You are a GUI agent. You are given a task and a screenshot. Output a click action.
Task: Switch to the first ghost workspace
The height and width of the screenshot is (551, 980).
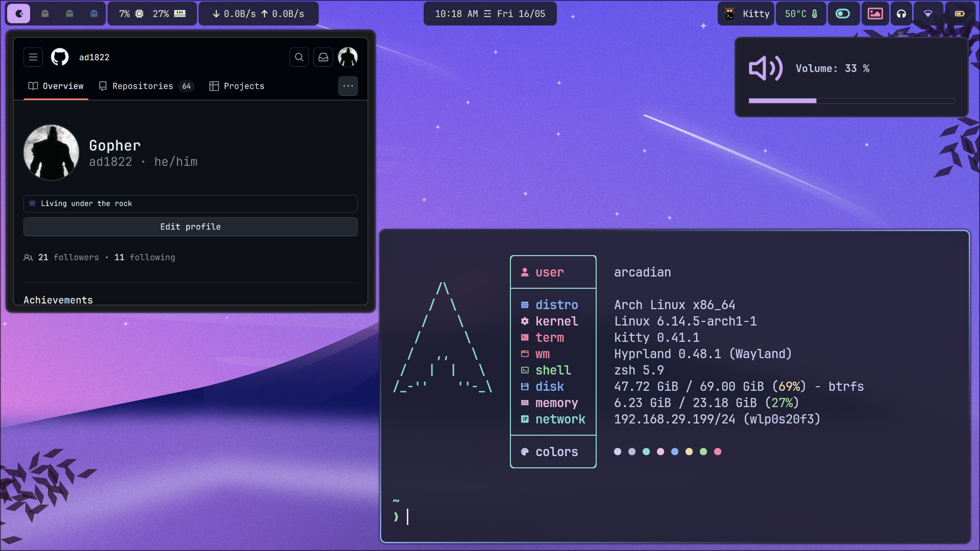pyautogui.click(x=45, y=14)
